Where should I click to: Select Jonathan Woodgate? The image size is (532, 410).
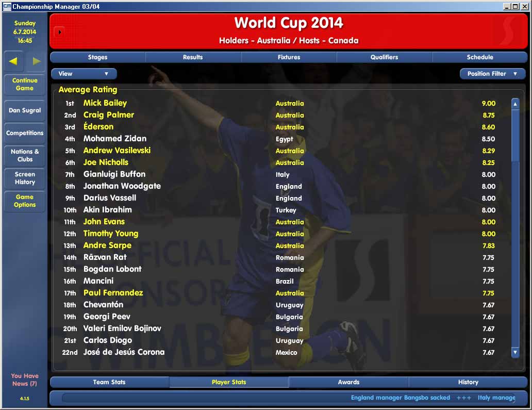tap(122, 186)
